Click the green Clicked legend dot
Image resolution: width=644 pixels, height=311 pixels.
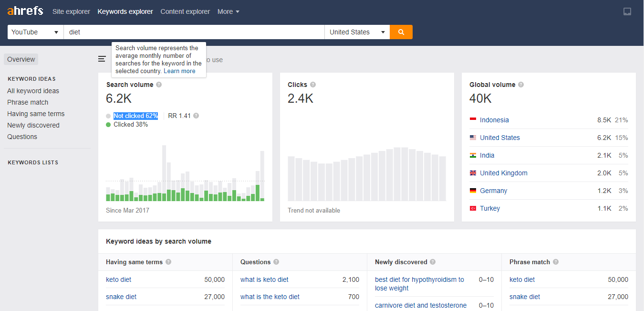click(x=108, y=125)
